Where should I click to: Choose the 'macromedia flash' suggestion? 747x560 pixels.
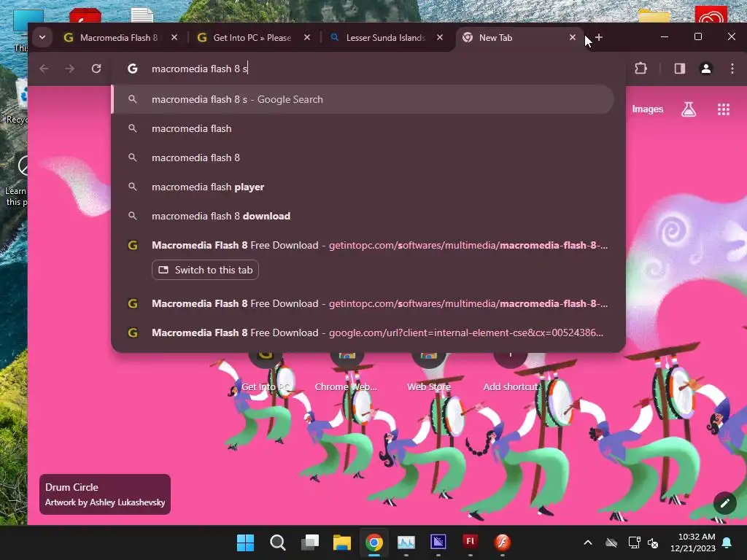(x=363, y=128)
